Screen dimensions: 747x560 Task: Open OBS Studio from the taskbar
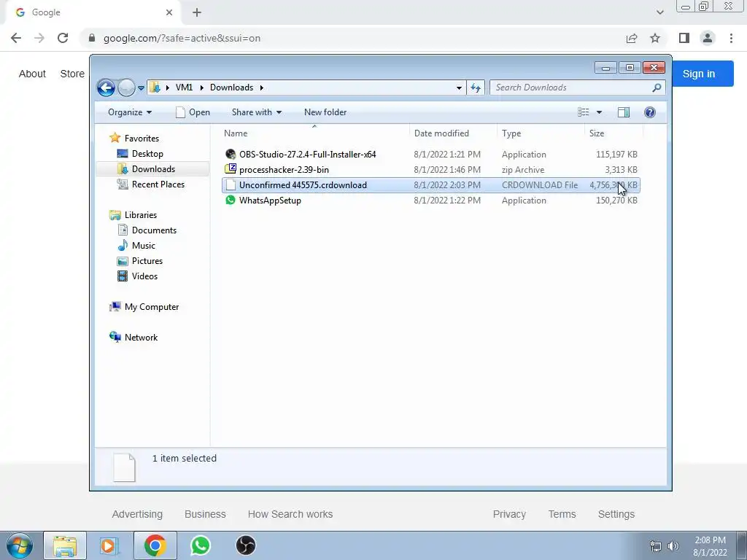click(x=246, y=545)
